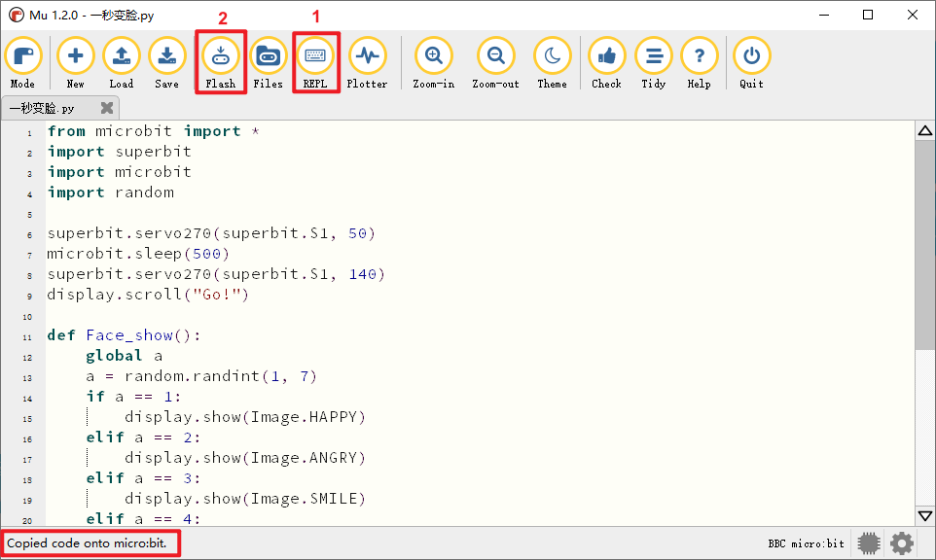Click the 'import superbit' line
This screenshot has width=936, height=560.
click(120, 152)
